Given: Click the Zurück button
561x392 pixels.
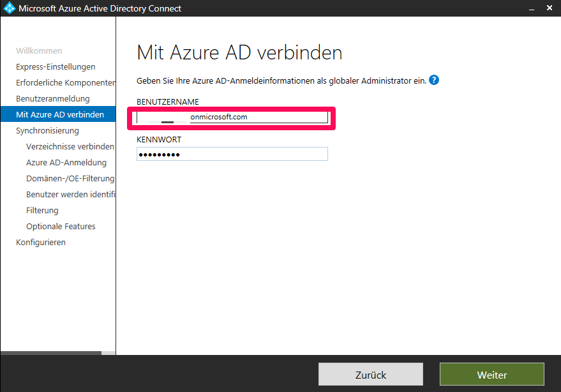Looking at the screenshot, I should (371, 375).
